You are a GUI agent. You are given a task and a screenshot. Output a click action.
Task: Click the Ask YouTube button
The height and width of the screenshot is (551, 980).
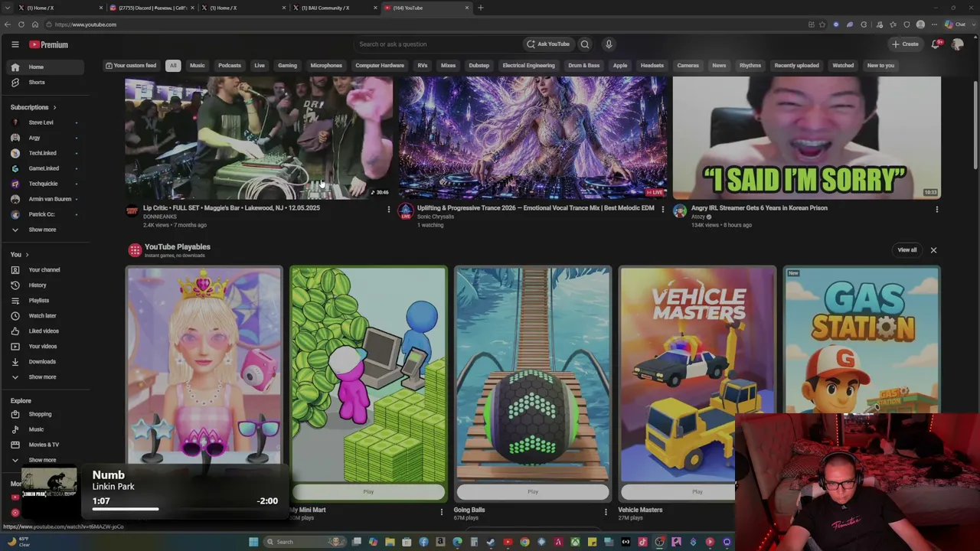[x=547, y=44]
